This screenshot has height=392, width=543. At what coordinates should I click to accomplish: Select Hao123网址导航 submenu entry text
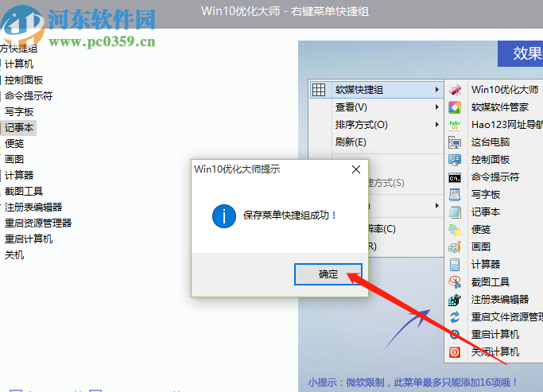pos(507,125)
